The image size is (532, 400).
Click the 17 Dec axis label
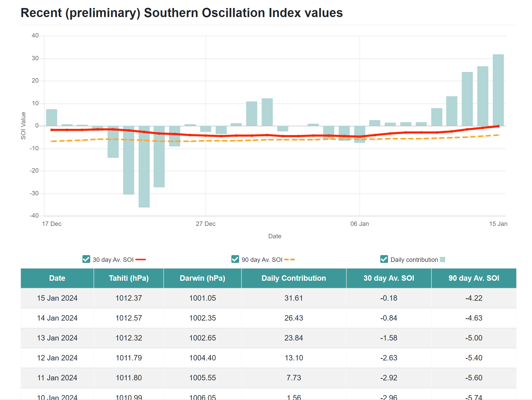[x=52, y=224]
